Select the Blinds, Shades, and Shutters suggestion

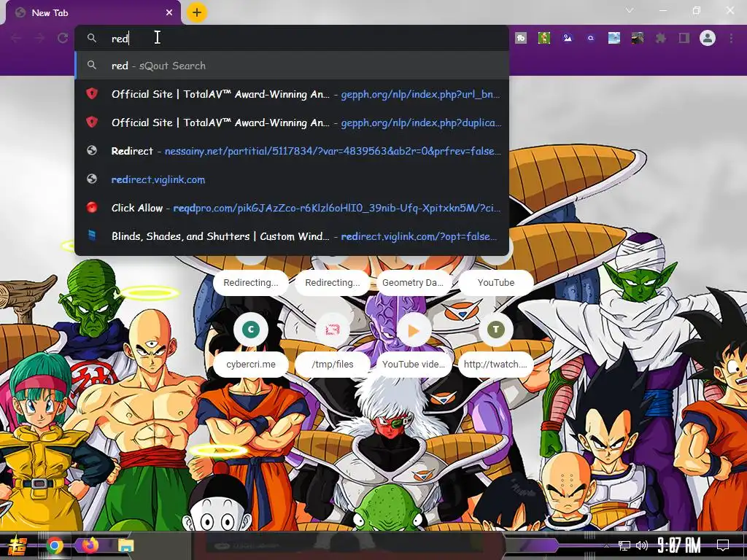[292, 236]
